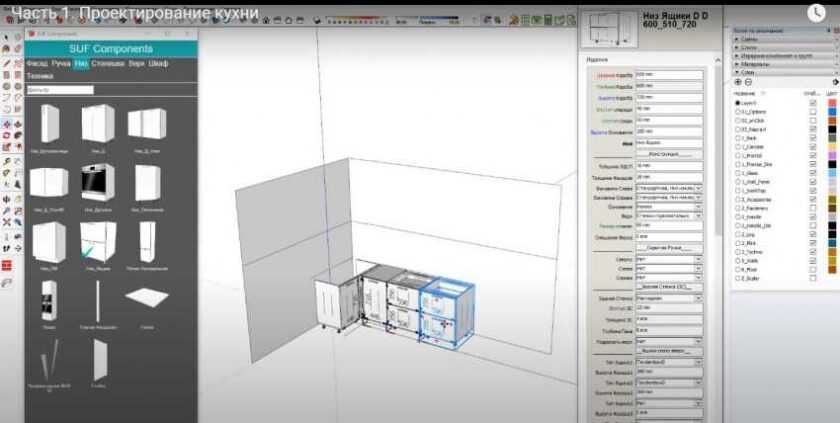840x423 pixels.
Task: Open the Низ tab in SUF Components
Action: pyautogui.click(x=81, y=63)
